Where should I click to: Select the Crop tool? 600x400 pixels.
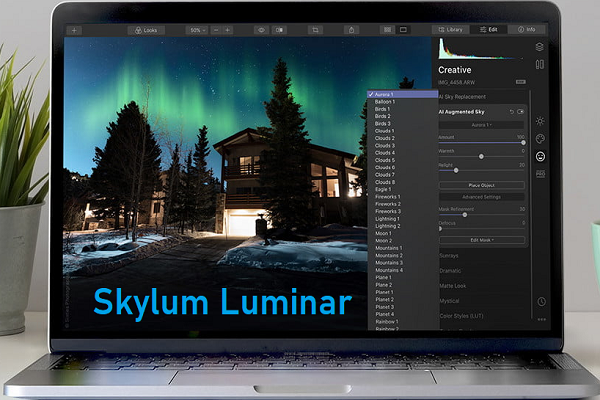click(315, 30)
